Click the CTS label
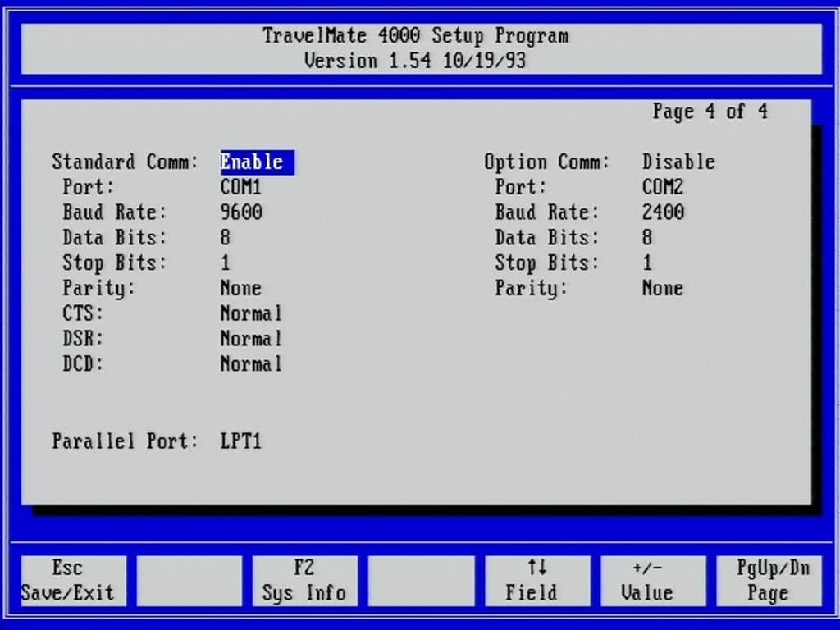 point(83,313)
